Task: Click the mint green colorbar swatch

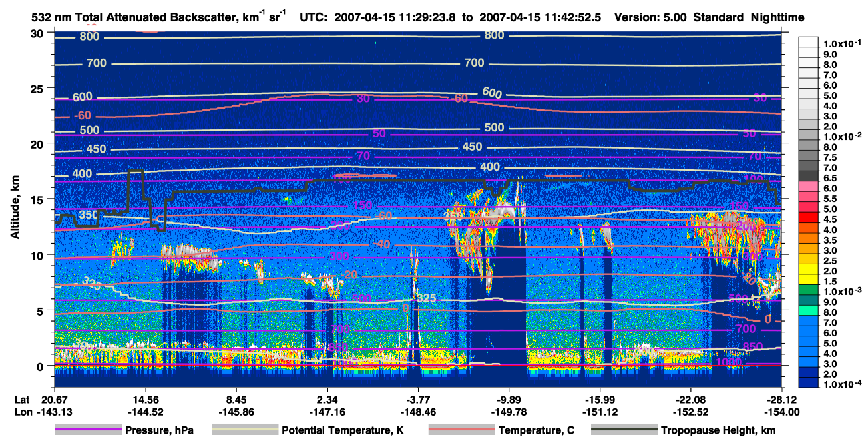Action: click(808, 309)
